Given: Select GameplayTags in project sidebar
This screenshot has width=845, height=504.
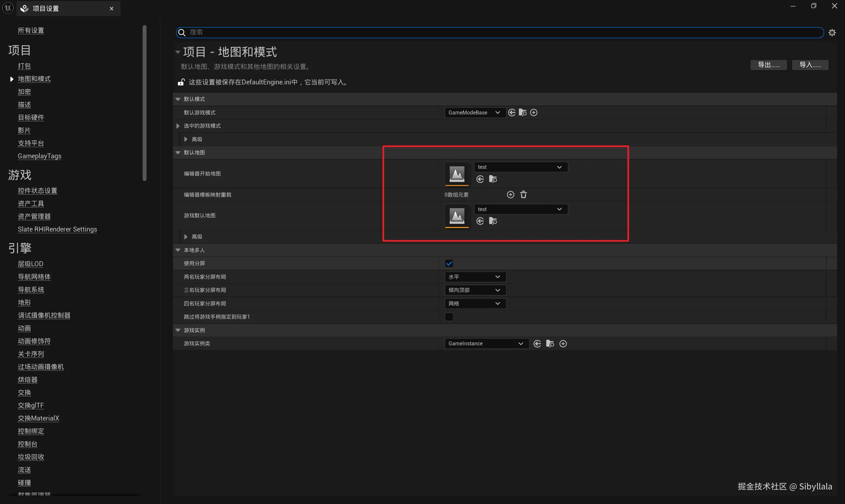Looking at the screenshot, I should (39, 156).
